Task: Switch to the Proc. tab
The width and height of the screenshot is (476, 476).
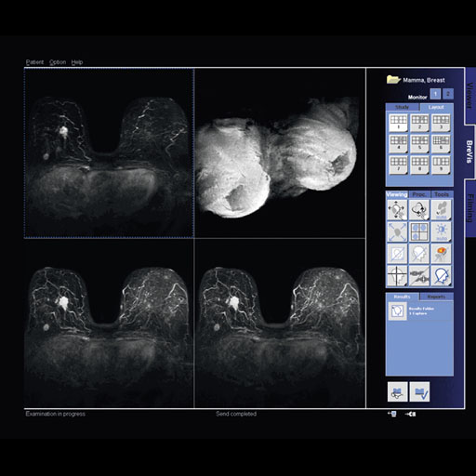Action: pos(419,194)
